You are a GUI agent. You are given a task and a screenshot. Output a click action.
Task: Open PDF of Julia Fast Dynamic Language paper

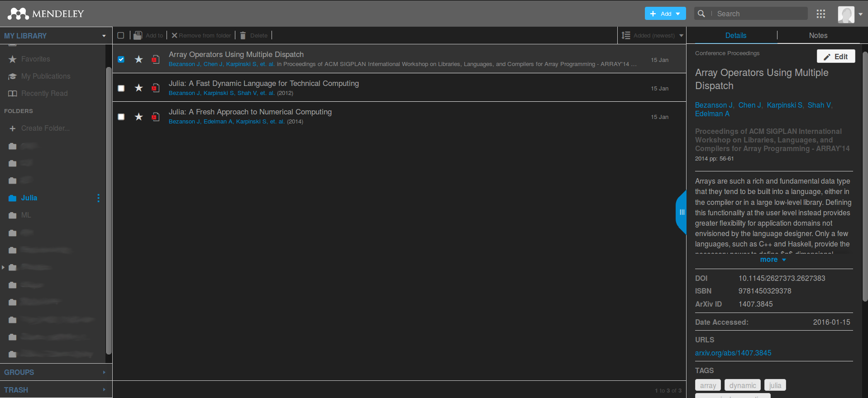click(156, 88)
